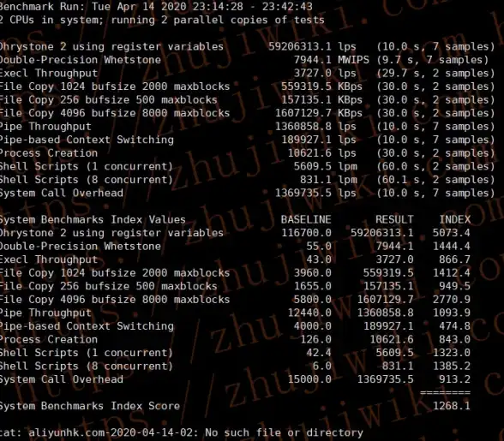Click Shell Scripts (8 concurrent) baseline 6.0
Viewport: 504px width, 441px height.
(321, 367)
